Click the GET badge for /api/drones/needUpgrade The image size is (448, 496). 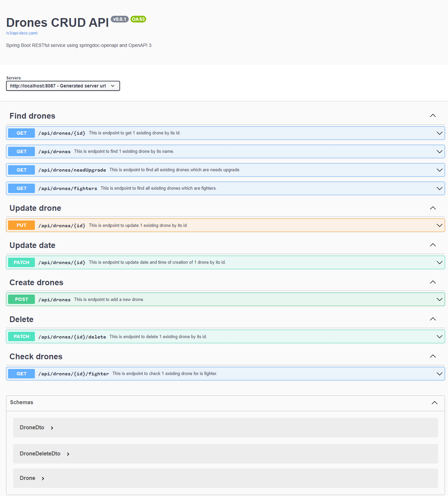[x=21, y=170]
